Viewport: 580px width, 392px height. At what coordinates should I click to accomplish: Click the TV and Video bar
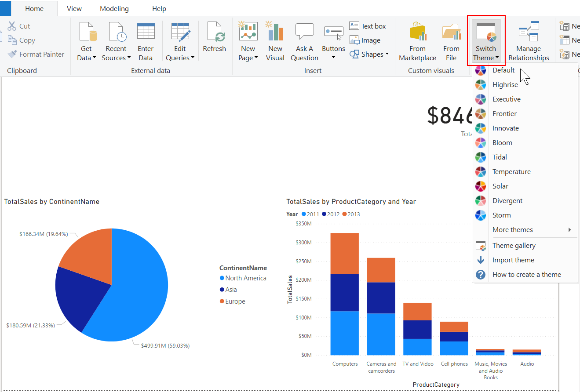pyautogui.click(x=417, y=329)
